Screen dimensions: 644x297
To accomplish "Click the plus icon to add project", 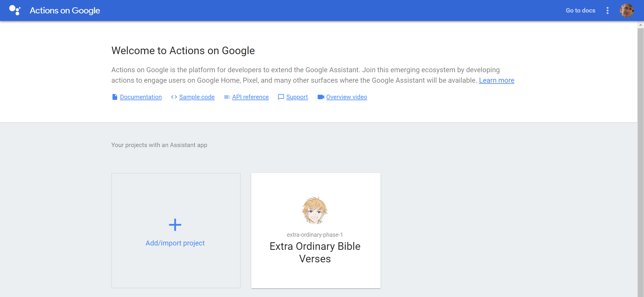I will [175, 225].
